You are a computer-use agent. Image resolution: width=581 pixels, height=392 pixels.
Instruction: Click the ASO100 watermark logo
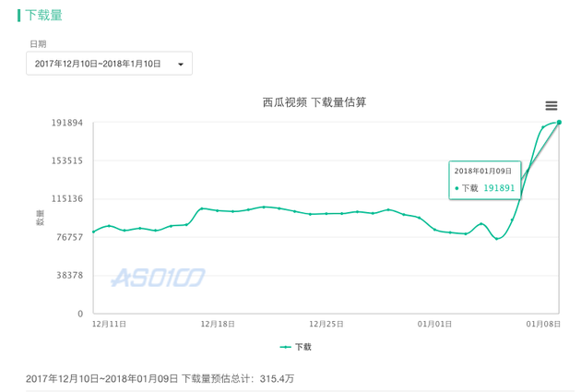[x=158, y=278]
